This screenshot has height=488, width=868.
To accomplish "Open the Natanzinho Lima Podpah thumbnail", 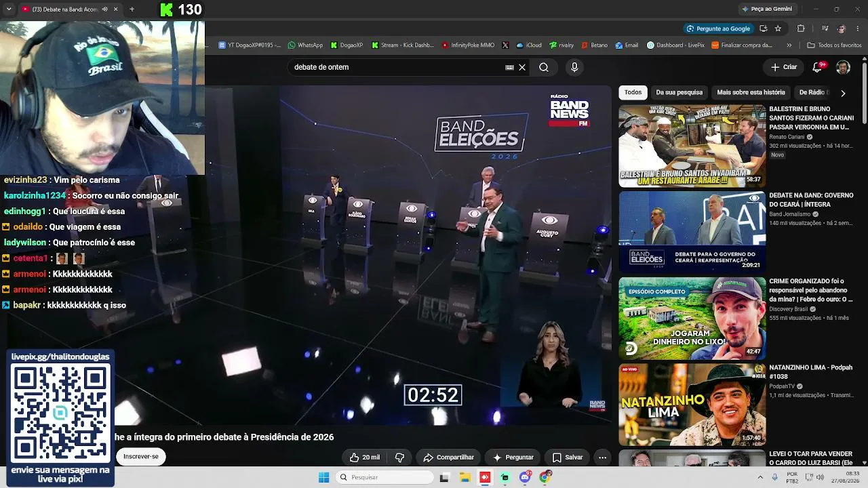I will pyautogui.click(x=692, y=404).
